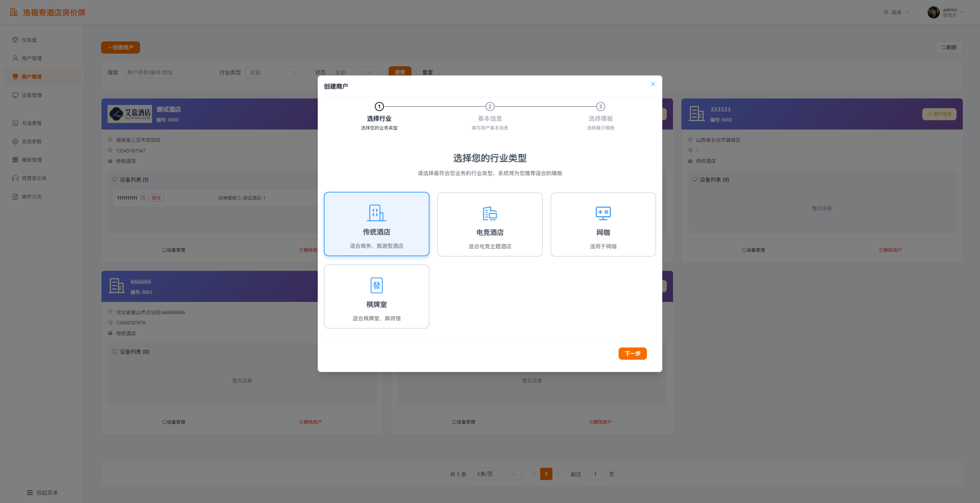Image resolution: width=980 pixels, height=503 pixels.
Task: Click the edit icon beside device 1111111111
Action: point(143,198)
